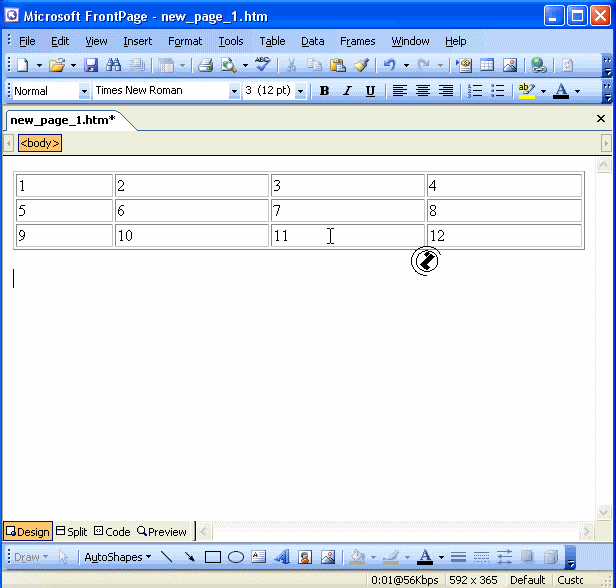Expand the Times New Roman font dropdown

coord(234,91)
